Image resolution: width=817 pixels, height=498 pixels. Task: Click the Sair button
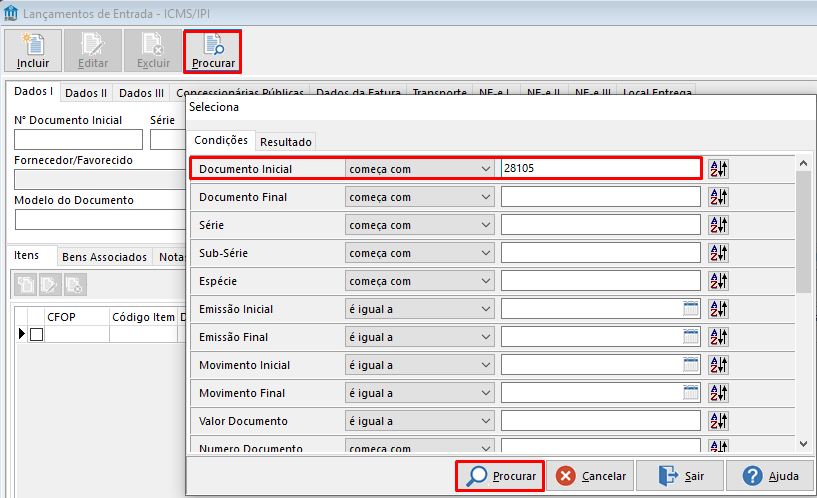point(680,476)
